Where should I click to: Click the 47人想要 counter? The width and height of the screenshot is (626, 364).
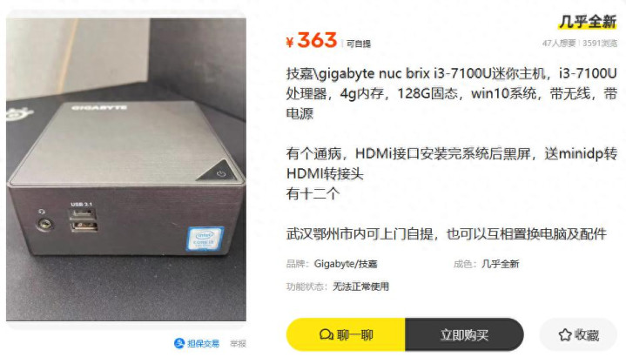pos(559,44)
